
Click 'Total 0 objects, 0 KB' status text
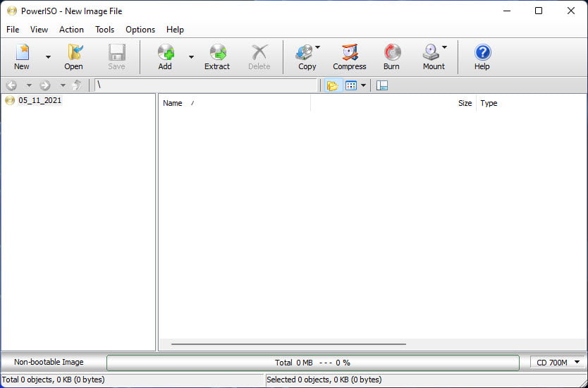coord(54,380)
